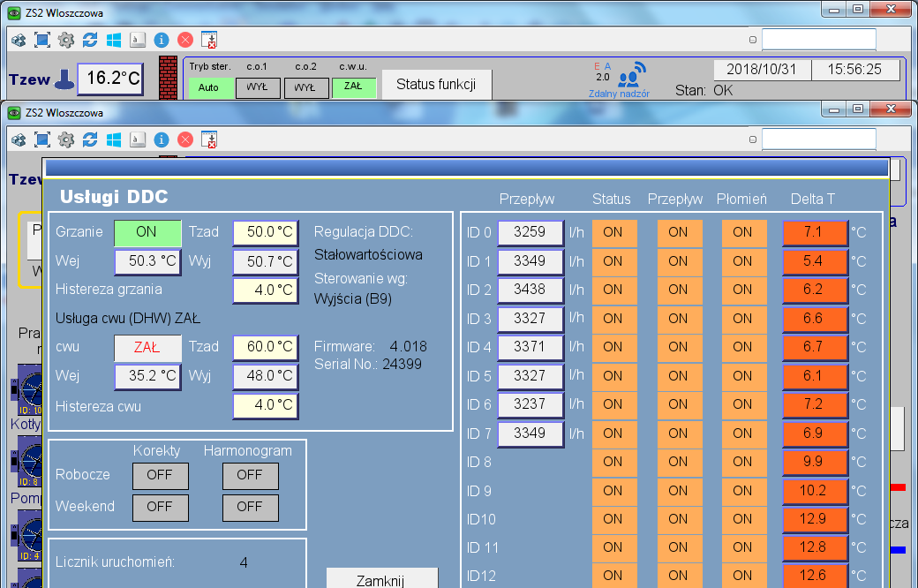Click the red brick wall icon
Image resolution: width=918 pixels, height=588 pixels.
[168, 78]
